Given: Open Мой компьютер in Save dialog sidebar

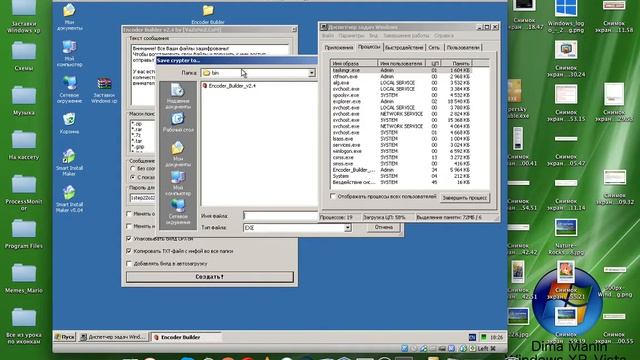Looking at the screenshot, I should click(178, 183).
